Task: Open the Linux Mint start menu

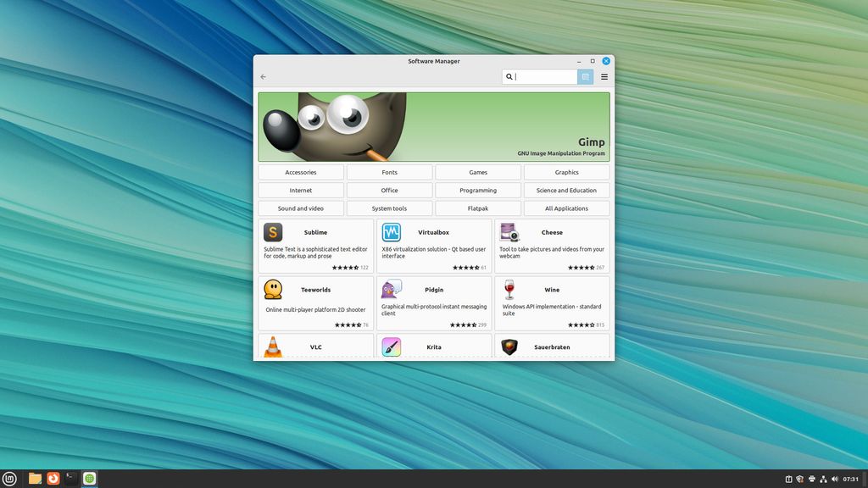Action: click(x=10, y=478)
